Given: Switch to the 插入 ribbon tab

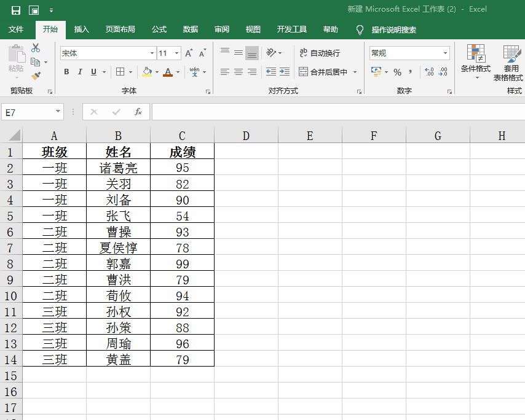Looking at the screenshot, I should (81, 29).
